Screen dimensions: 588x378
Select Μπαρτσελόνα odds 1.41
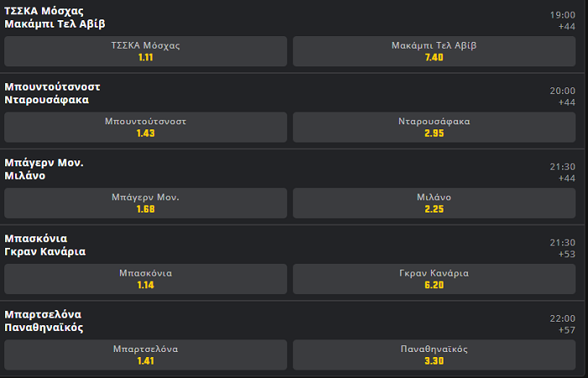145,354
